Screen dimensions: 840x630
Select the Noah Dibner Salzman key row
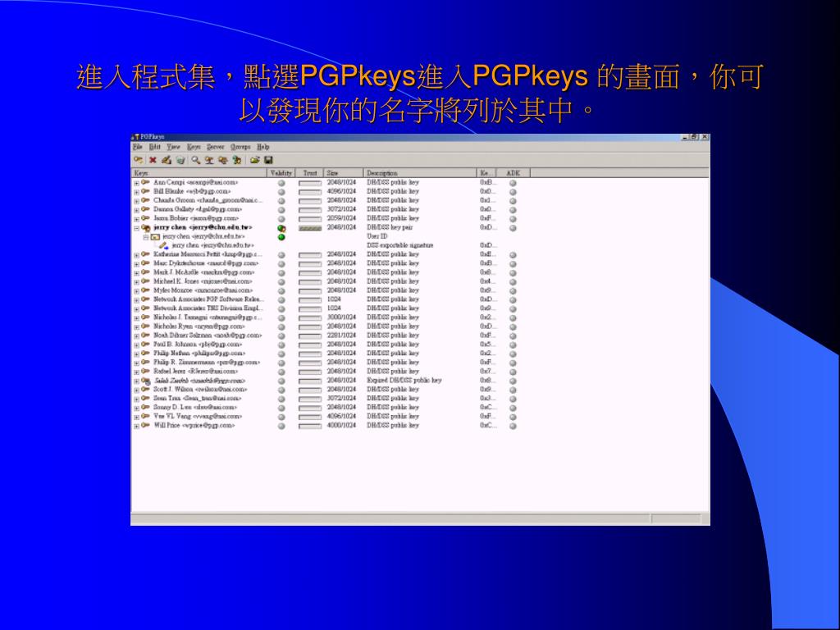click(x=208, y=336)
